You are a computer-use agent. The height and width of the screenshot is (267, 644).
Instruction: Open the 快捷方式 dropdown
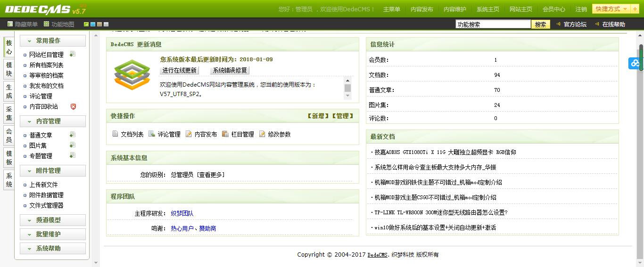(x=611, y=9)
